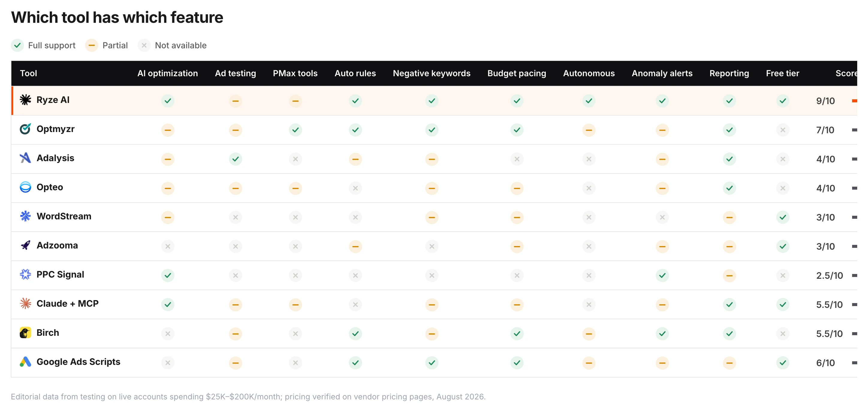Image resolution: width=868 pixels, height=412 pixels.
Task: Click the AI optimization column header
Action: 168,73
